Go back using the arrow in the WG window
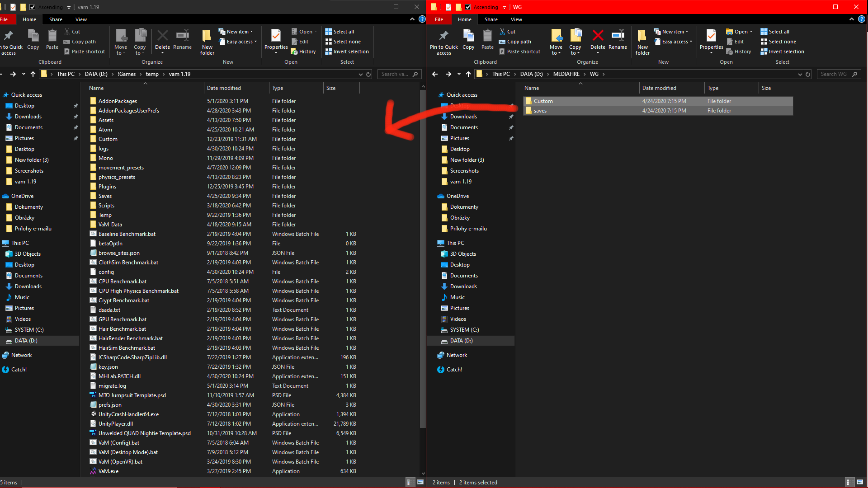This screenshot has width=868, height=488. [x=435, y=74]
